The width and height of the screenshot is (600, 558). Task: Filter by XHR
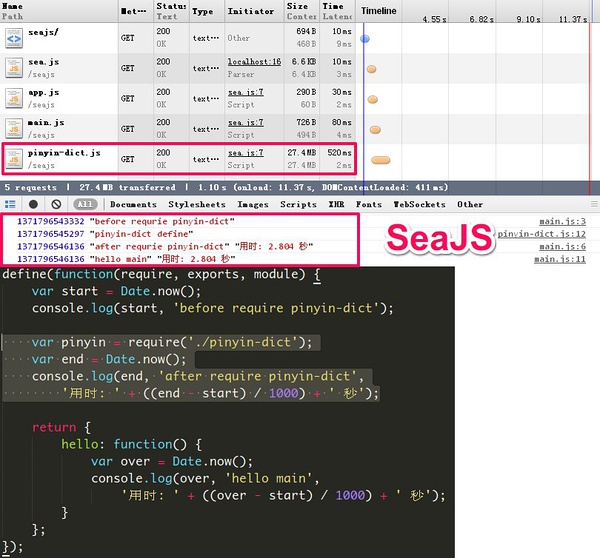click(336, 204)
